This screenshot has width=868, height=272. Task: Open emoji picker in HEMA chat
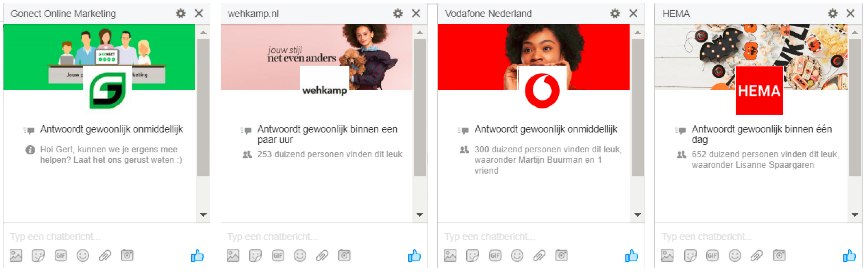coord(735,256)
